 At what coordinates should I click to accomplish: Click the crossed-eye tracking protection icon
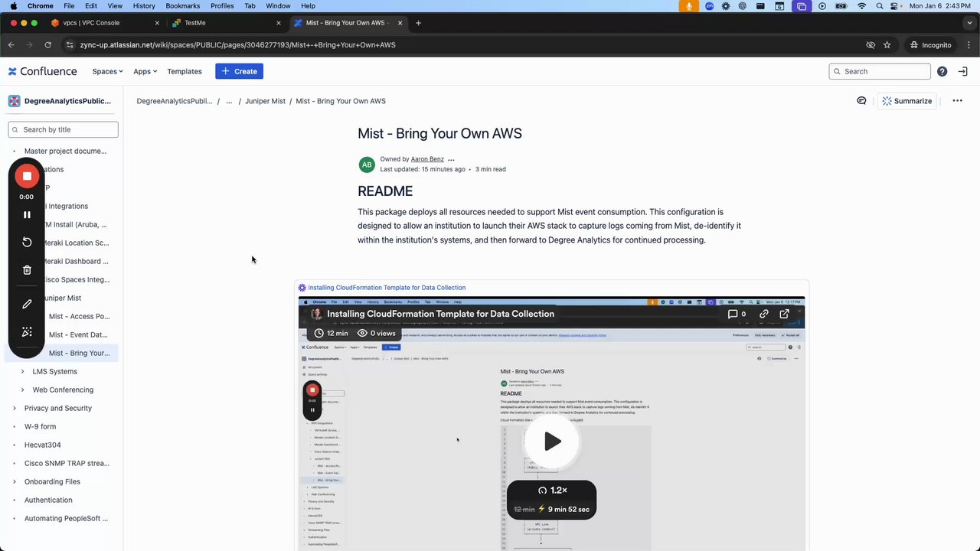871,45
